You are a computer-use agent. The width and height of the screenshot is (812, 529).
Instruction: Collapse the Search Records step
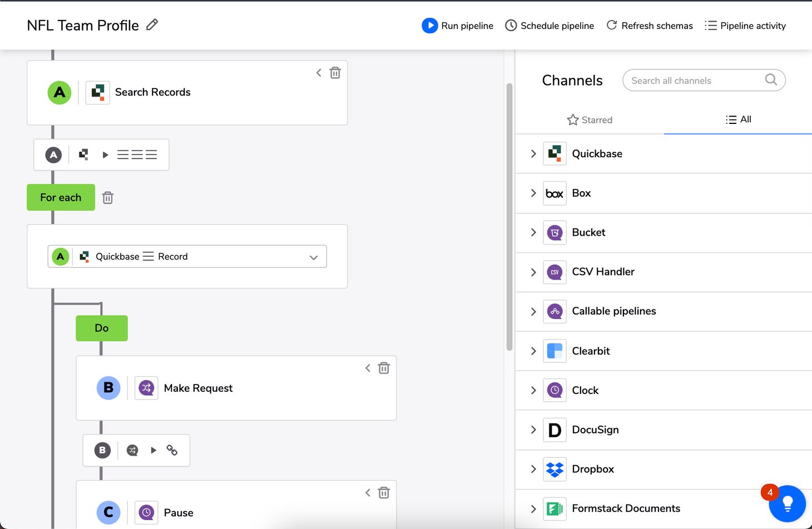coord(319,72)
